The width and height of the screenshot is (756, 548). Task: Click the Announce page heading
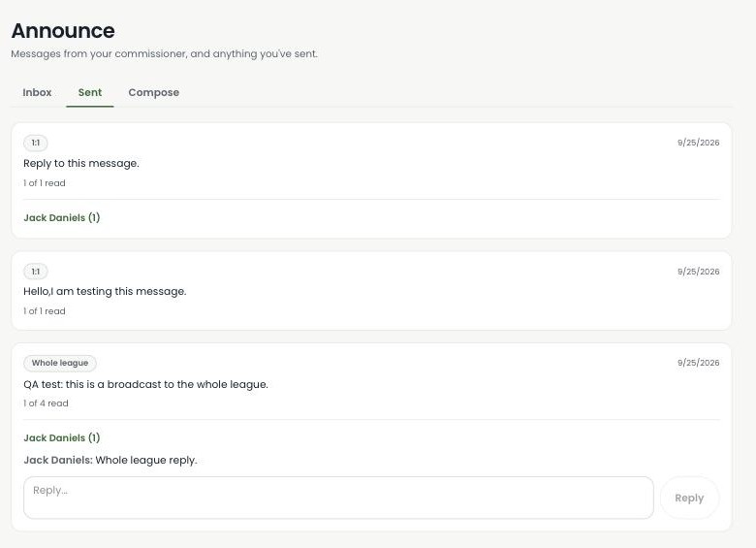pos(63,31)
